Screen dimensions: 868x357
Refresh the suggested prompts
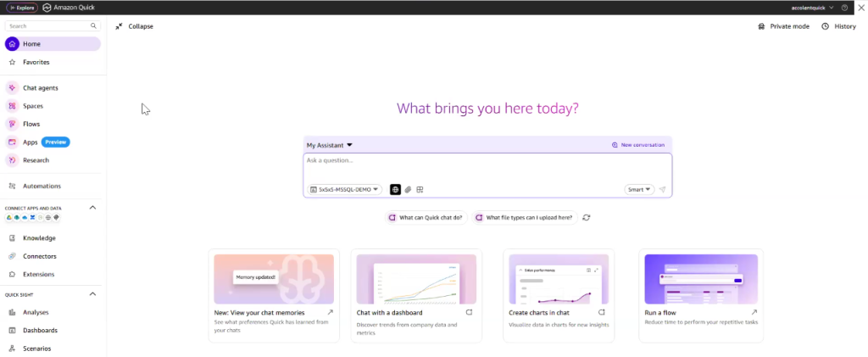(587, 218)
